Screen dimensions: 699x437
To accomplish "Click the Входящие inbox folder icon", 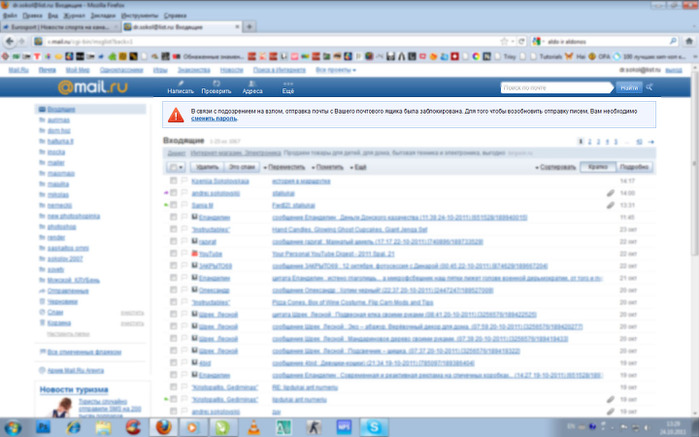I will 42,109.
